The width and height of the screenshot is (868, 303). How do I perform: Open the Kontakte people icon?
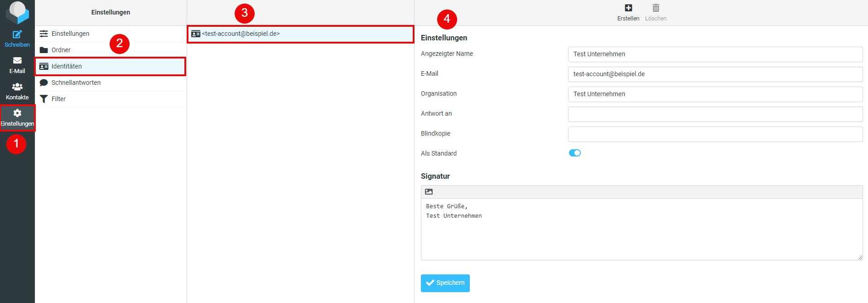pos(17,87)
